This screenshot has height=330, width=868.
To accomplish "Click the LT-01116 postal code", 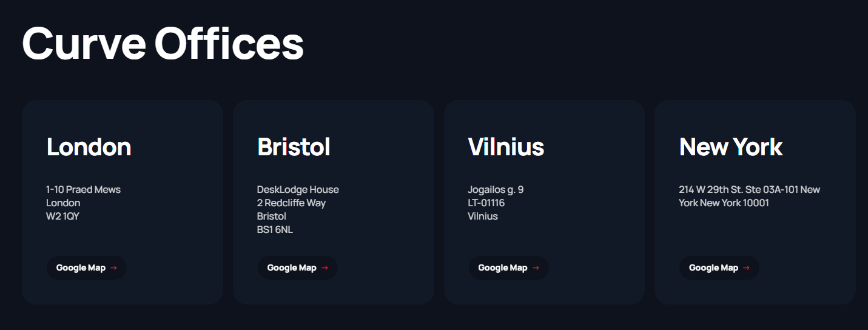I will click(x=486, y=203).
